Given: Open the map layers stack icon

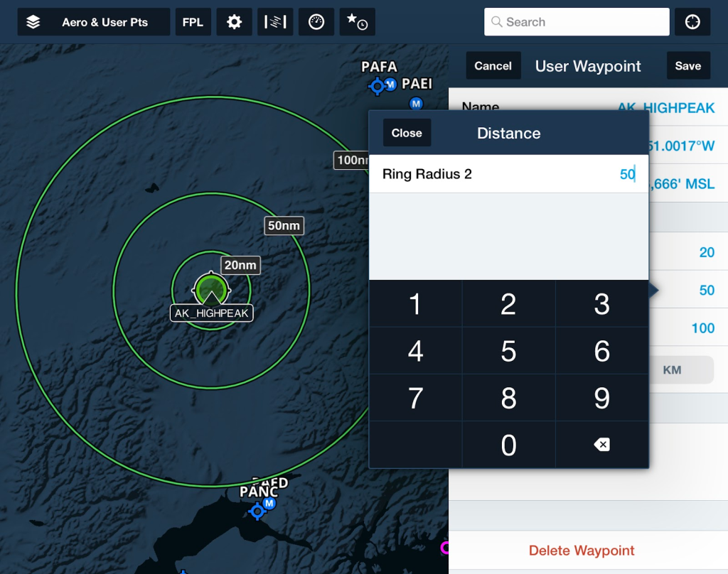Looking at the screenshot, I should point(33,22).
